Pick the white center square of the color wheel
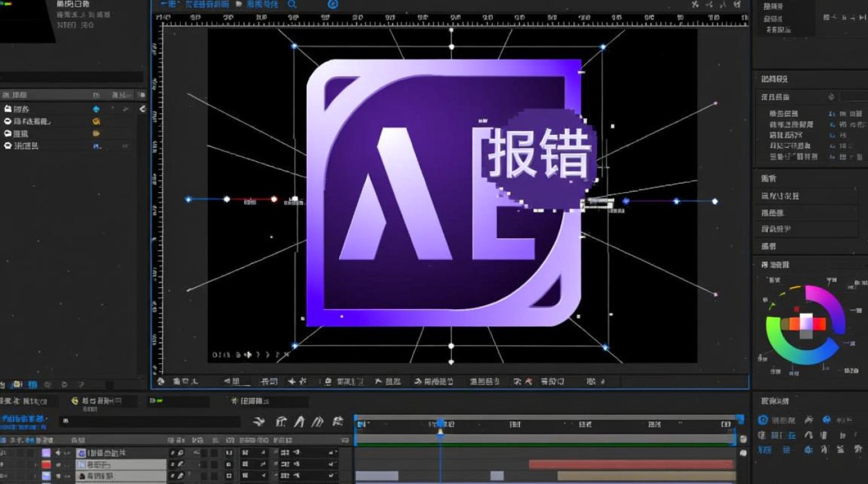The width and height of the screenshot is (868, 484). [807, 323]
